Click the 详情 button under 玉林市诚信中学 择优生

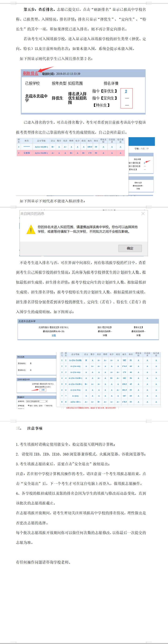[43, 390]
